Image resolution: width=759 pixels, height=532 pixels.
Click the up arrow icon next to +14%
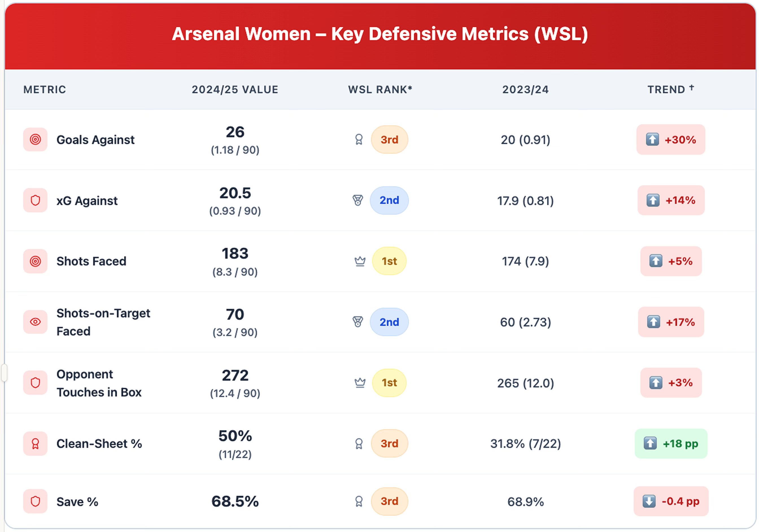[653, 200]
